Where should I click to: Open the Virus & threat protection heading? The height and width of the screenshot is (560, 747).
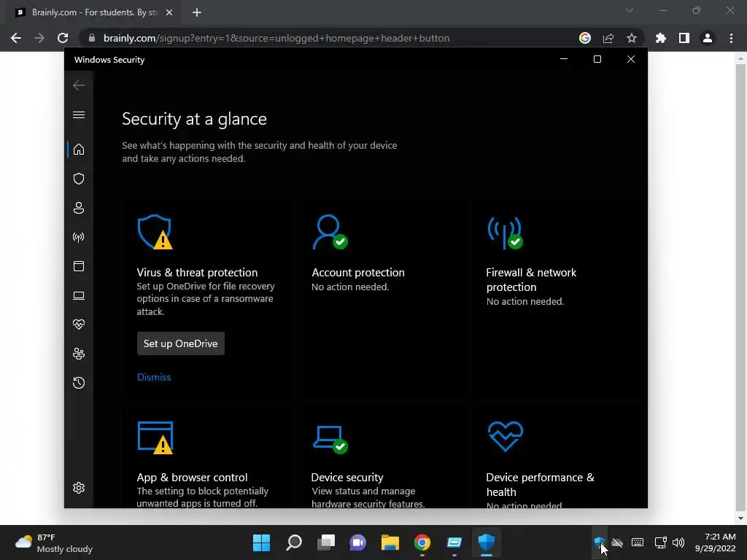pyautogui.click(x=197, y=273)
